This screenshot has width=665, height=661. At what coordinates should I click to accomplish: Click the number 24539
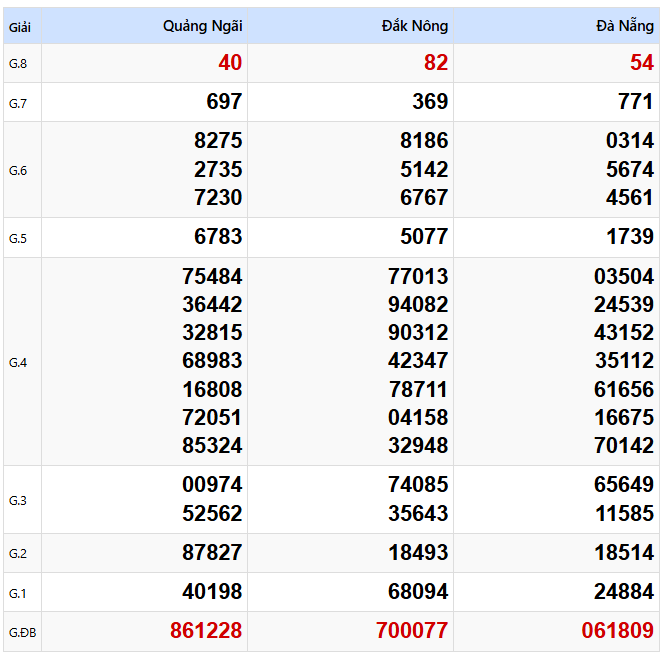[624, 304]
